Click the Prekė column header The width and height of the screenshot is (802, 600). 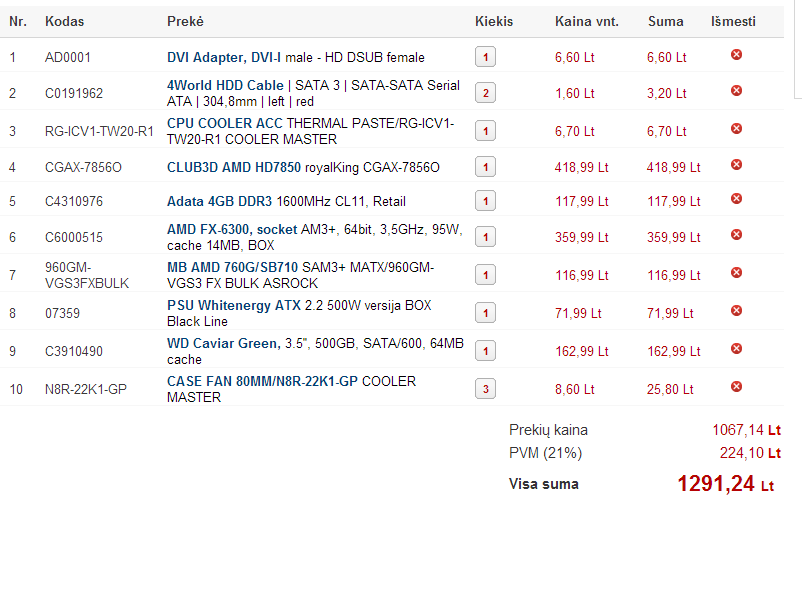(185, 21)
